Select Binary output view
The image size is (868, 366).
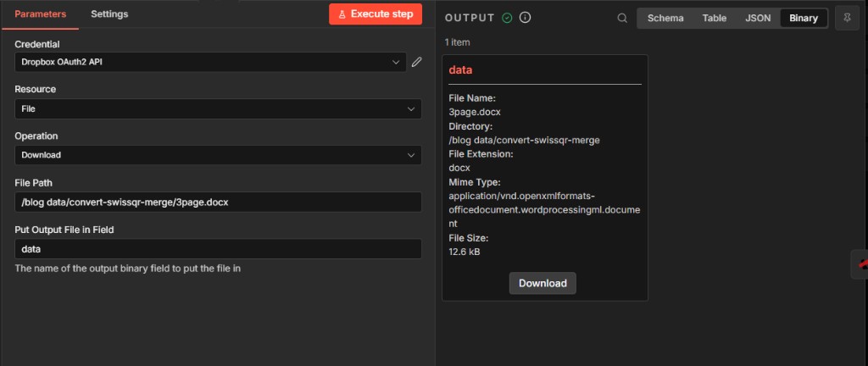click(803, 18)
